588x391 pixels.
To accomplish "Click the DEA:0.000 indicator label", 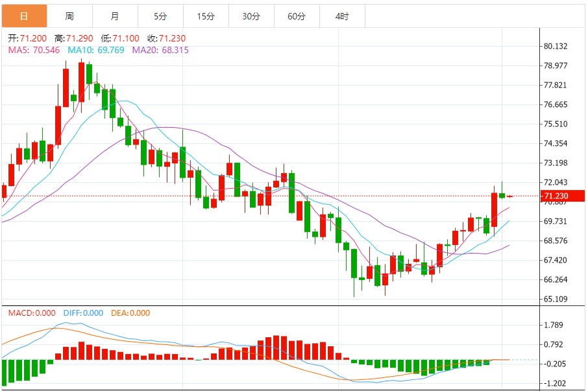I will tap(130, 313).
